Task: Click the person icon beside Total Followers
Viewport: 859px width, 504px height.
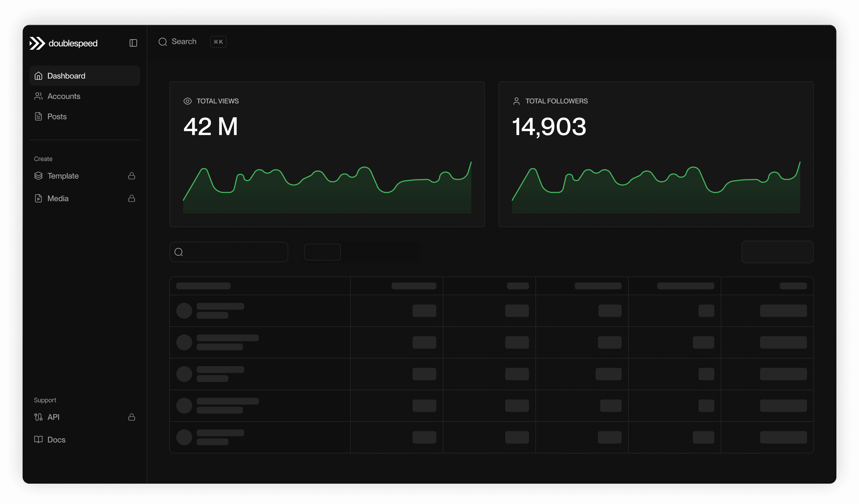Action: pos(517,101)
